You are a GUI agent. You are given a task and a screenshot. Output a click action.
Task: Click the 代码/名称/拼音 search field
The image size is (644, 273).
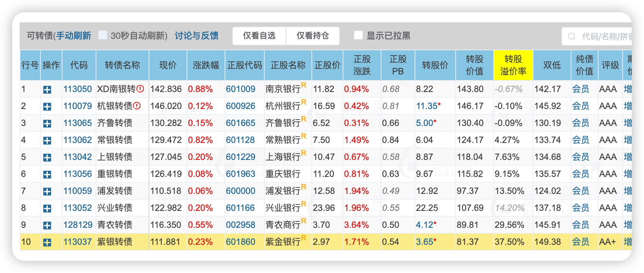(597, 36)
